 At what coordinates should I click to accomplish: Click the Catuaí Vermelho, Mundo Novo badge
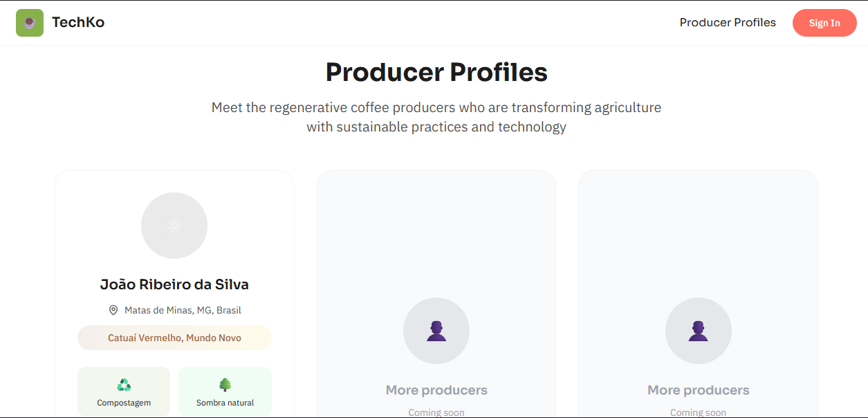pyautogui.click(x=174, y=338)
